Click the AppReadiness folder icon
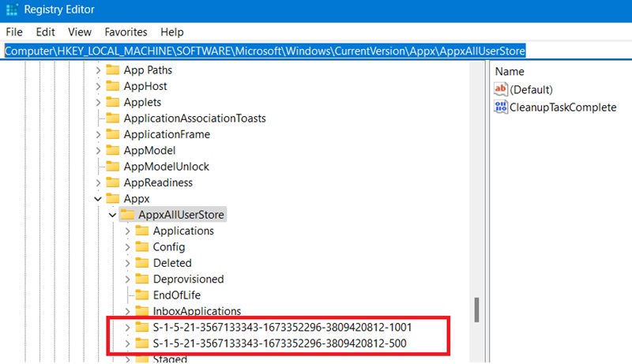 pyautogui.click(x=112, y=182)
